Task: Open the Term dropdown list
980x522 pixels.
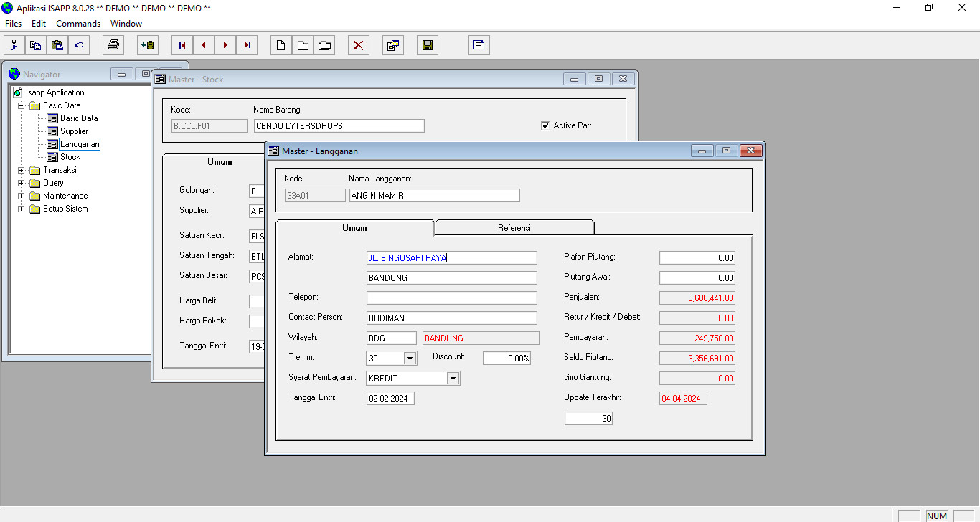Action: [x=410, y=358]
